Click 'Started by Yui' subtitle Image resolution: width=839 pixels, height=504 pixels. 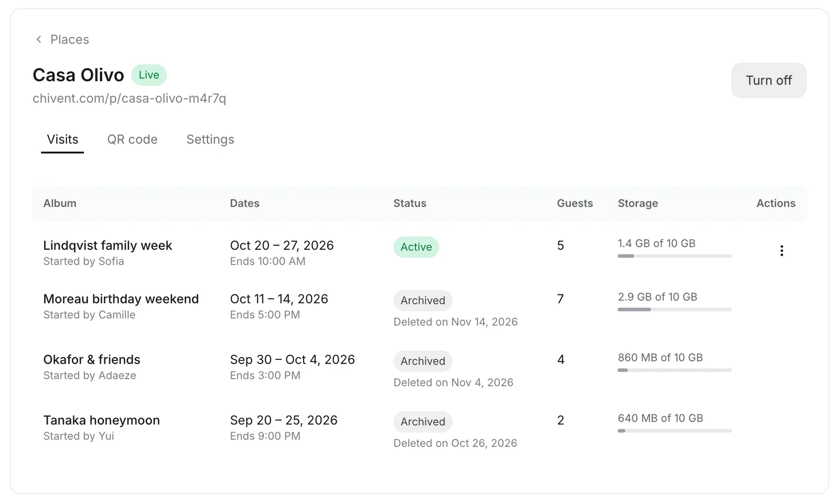tap(79, 436)
